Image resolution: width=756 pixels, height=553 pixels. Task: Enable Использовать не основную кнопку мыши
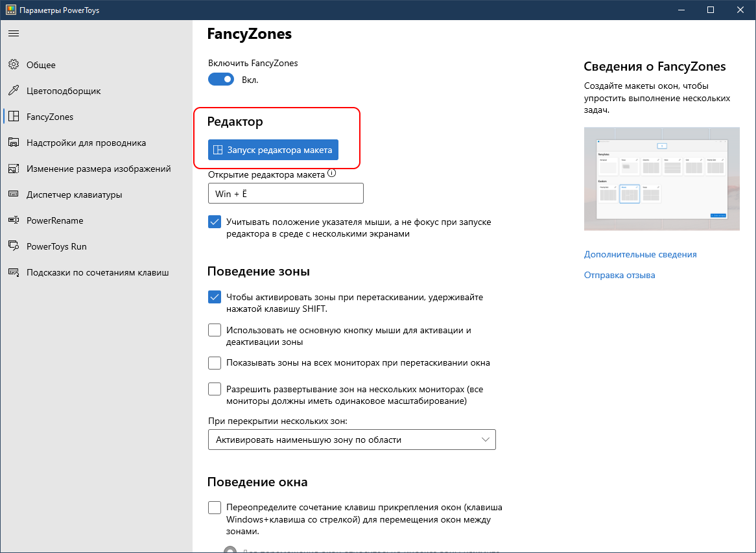[215, 330]
